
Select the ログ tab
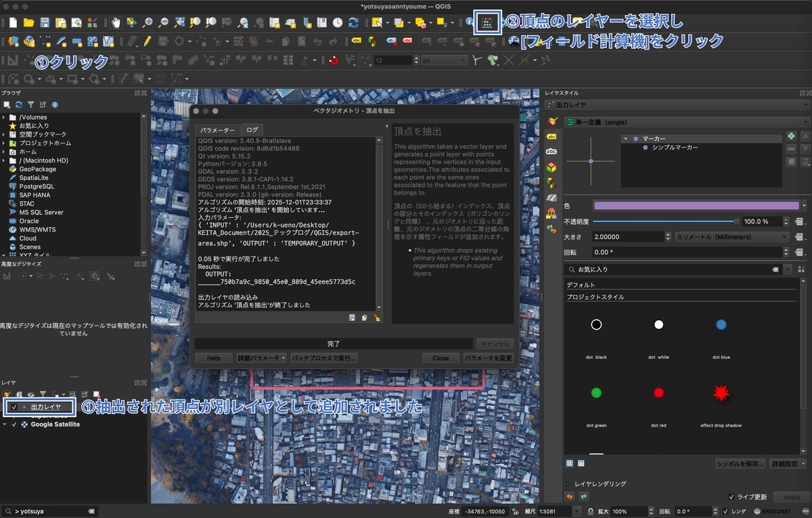coord(252,130)
